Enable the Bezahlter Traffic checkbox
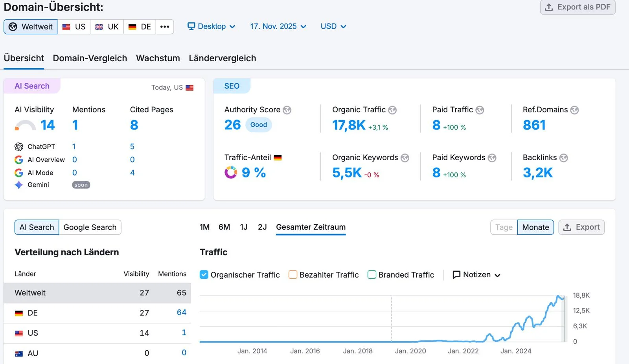The height and width of the screenshot is (364, 629). (x=293, y=275)
